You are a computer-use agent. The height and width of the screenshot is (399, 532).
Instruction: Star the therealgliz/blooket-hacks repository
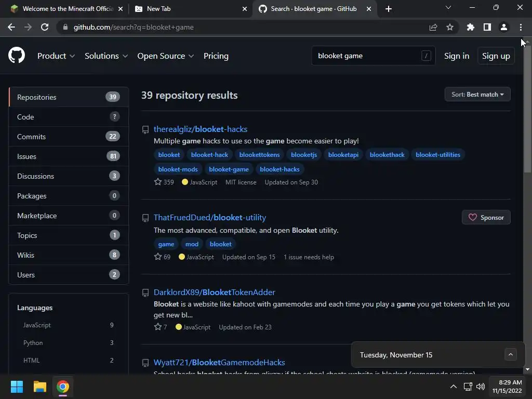pyautogui.click(x=158, y=182)
